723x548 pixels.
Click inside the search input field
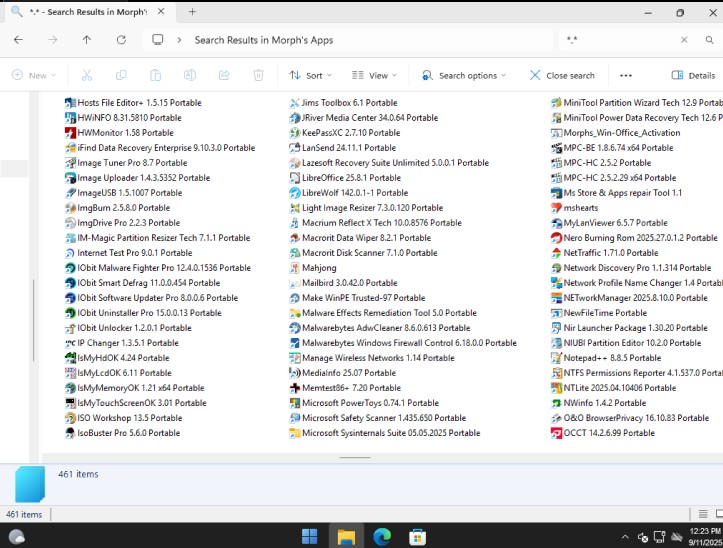point(620,40)
